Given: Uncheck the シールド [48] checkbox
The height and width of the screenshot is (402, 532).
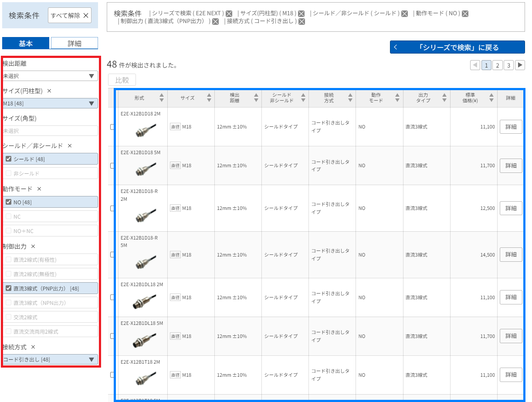Looking at the screenshot, I should [x=8, y=159].
